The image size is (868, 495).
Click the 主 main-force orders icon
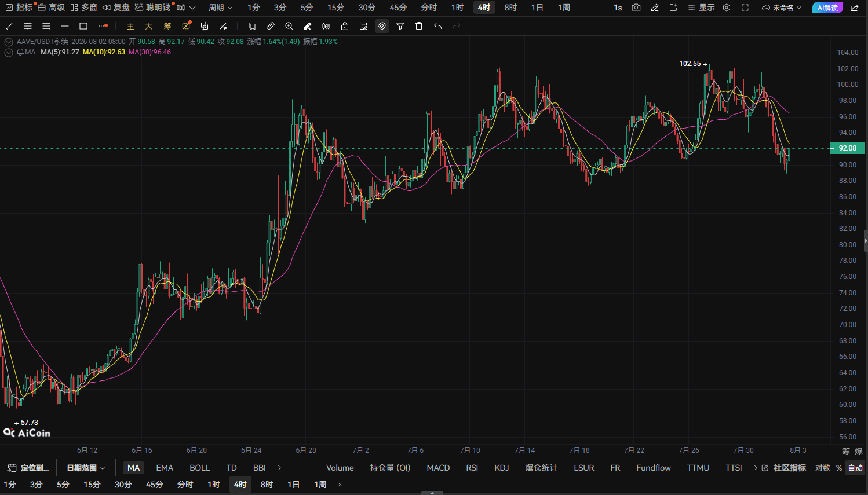130,26
